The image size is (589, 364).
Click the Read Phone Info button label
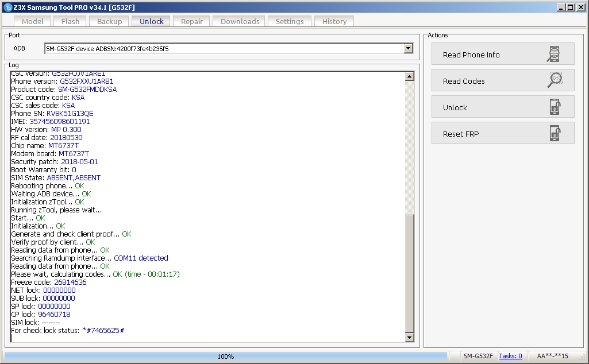click(x=471, y=55)
